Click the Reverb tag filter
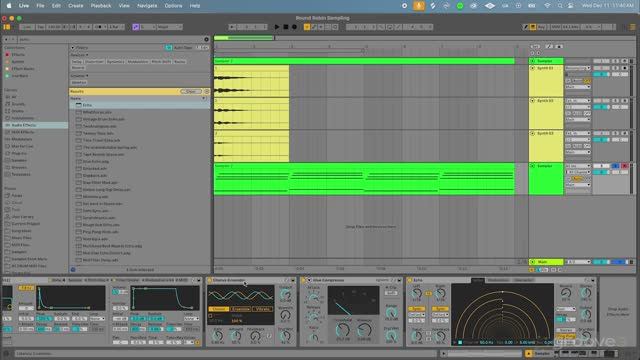 click(x=78, y=68)
